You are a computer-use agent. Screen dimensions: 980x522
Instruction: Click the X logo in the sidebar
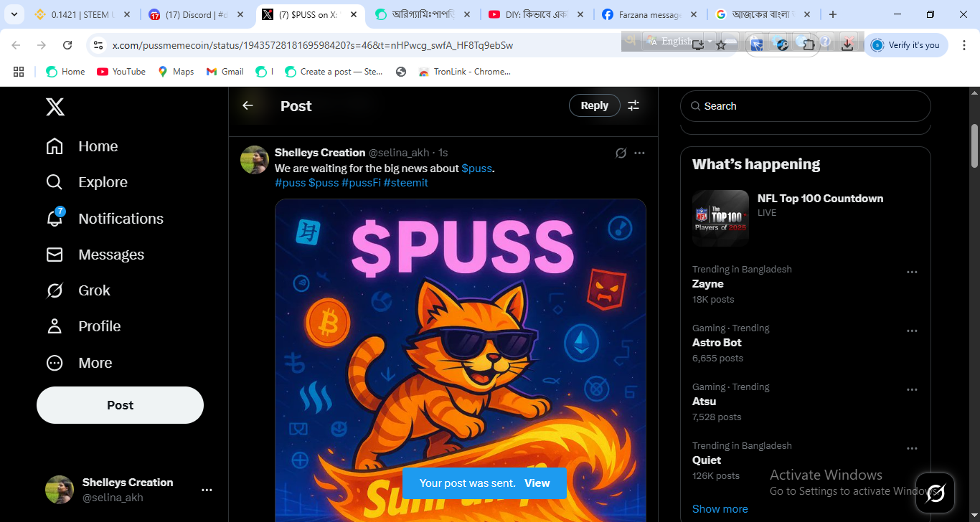tap(55, 107)
